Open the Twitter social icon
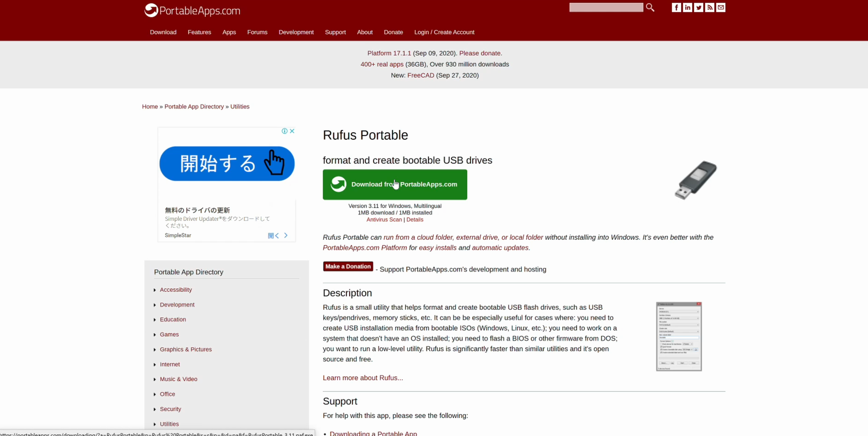Image resolution: width=868 pixels, height=436 pixels. (699, 7)
